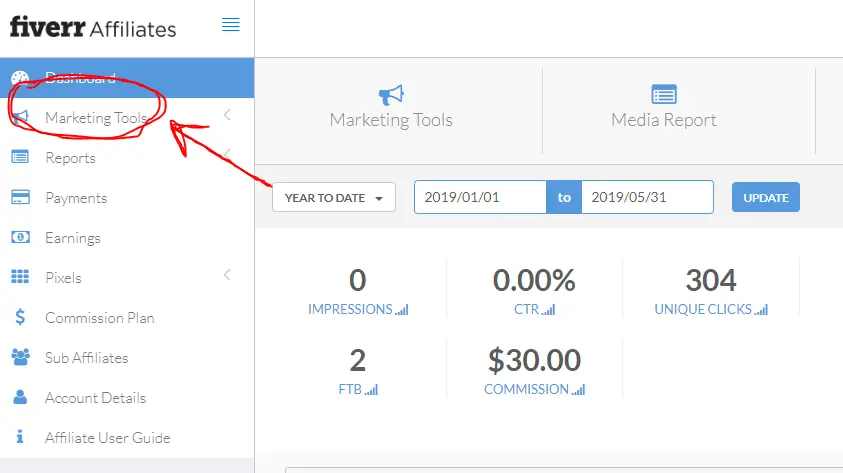Click the chart icon next to COMMISSION
The width and height of the screenshot is (843, 473).
click(x=578, y=390)
